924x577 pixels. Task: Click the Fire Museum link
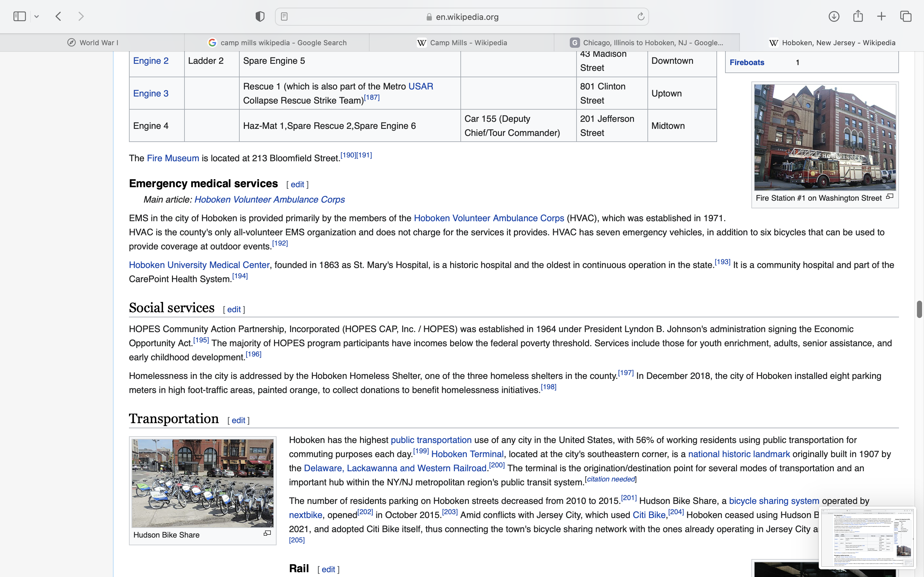(x=173, y=158)
